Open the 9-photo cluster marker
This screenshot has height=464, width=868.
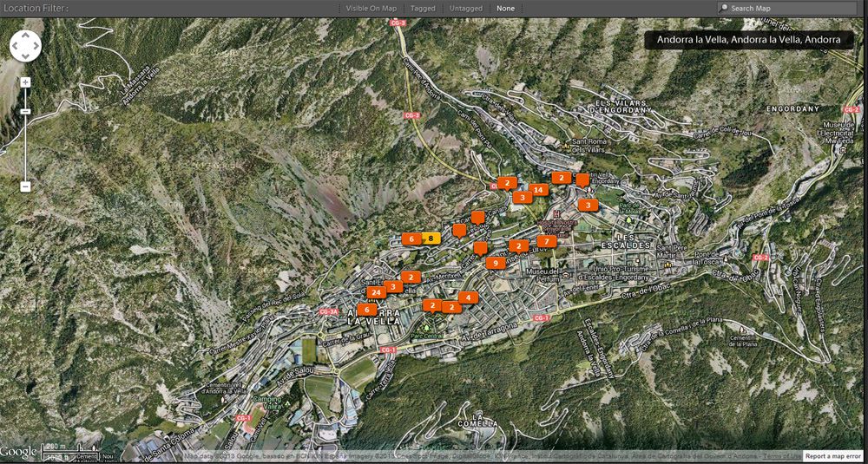496,264
